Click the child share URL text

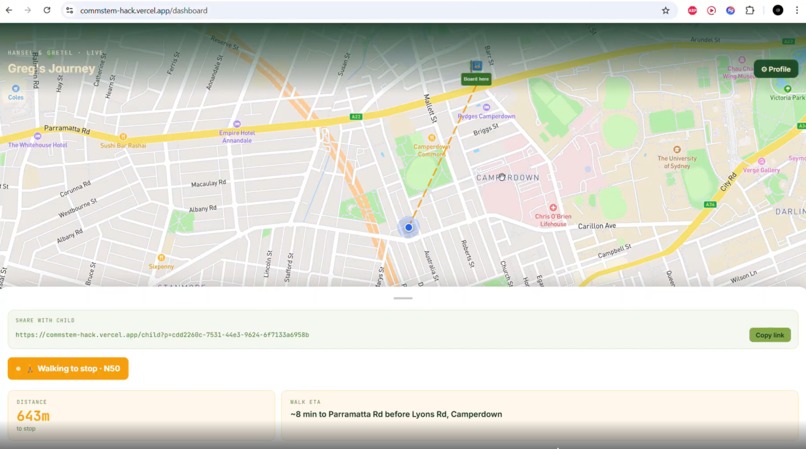[x=162, y=335]
